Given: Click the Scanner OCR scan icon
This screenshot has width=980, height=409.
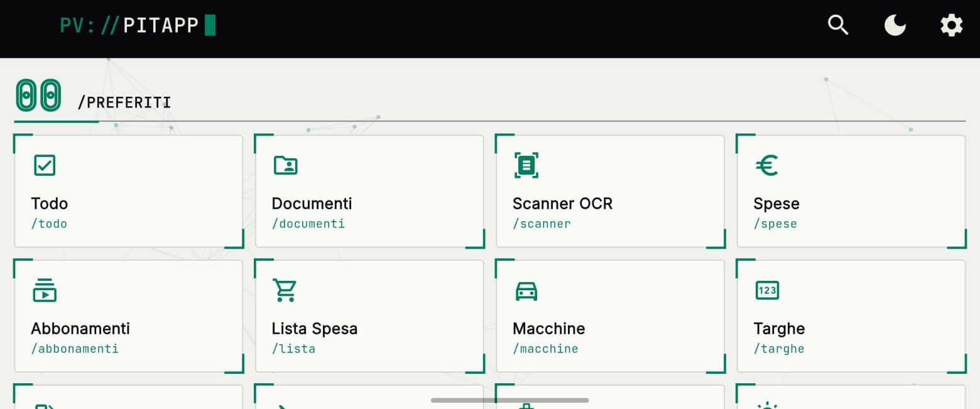Looking at the screenshot, I should [x=526, y=165].
